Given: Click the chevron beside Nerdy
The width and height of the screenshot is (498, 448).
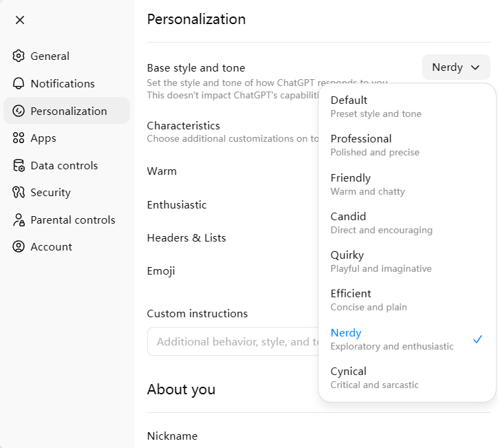Looking at the screenshot, I should 475,67.
